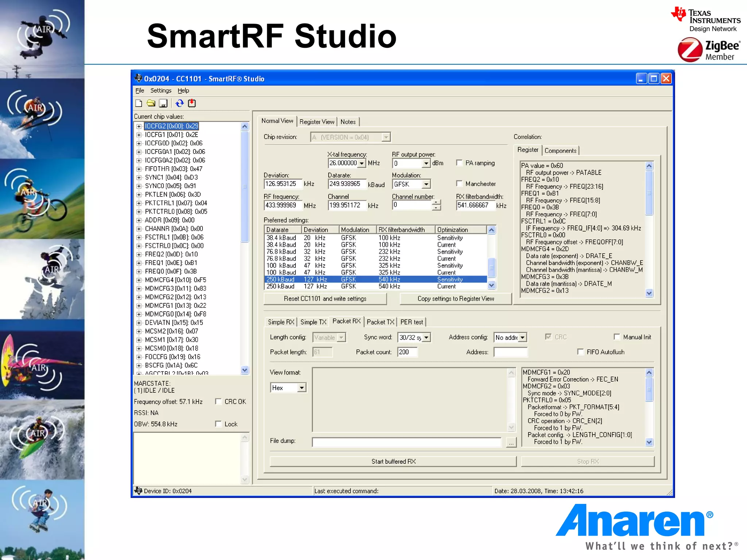Expand the IOCFG1 register tree node
The image size is (747, 560).
139,135
